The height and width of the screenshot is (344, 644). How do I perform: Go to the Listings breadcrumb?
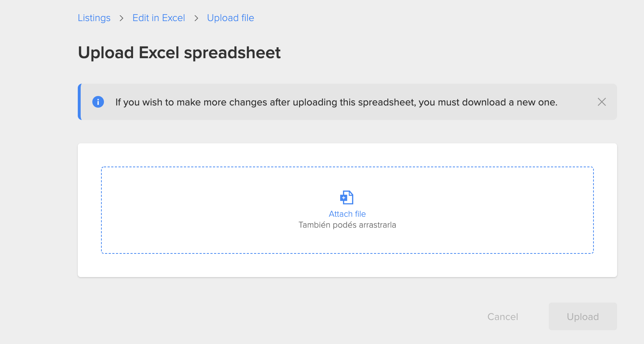point(94,18)
